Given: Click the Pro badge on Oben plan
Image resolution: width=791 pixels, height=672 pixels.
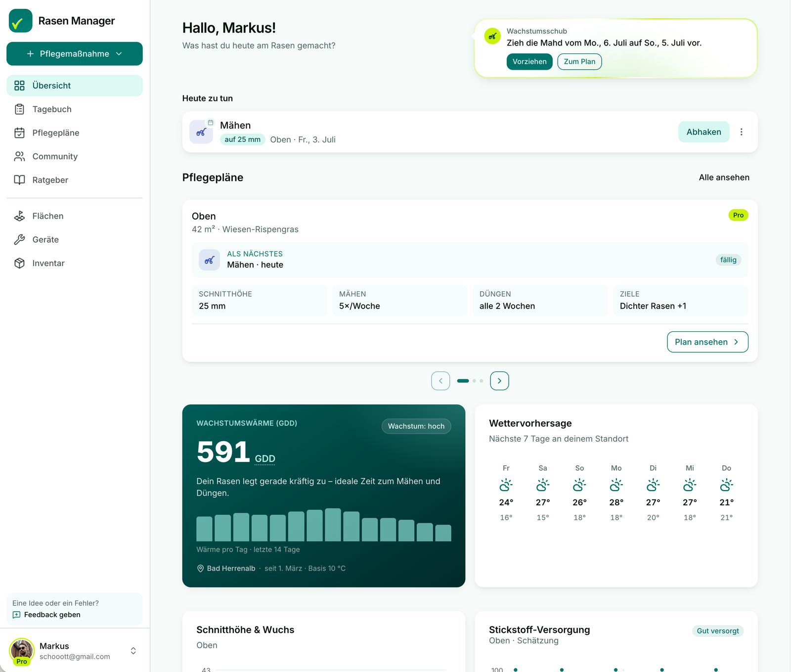Looking at the screenshot, I should coord(738,215).
